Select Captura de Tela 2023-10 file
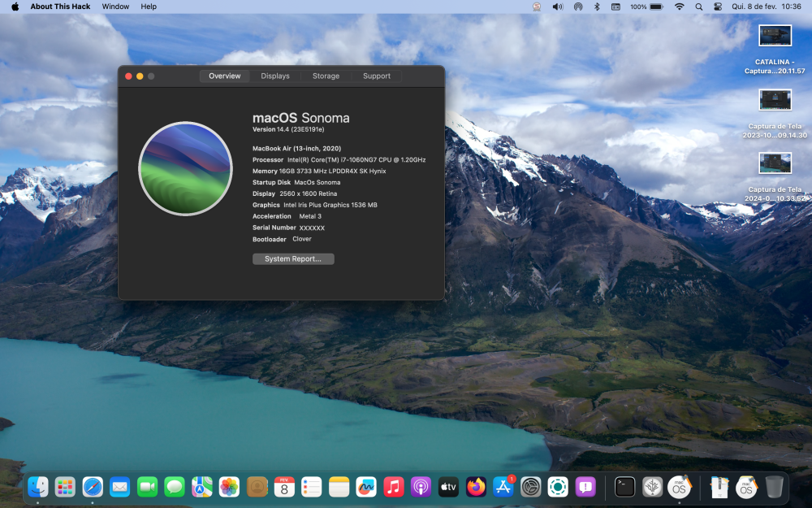812x508 pixels. click(775, 114)
